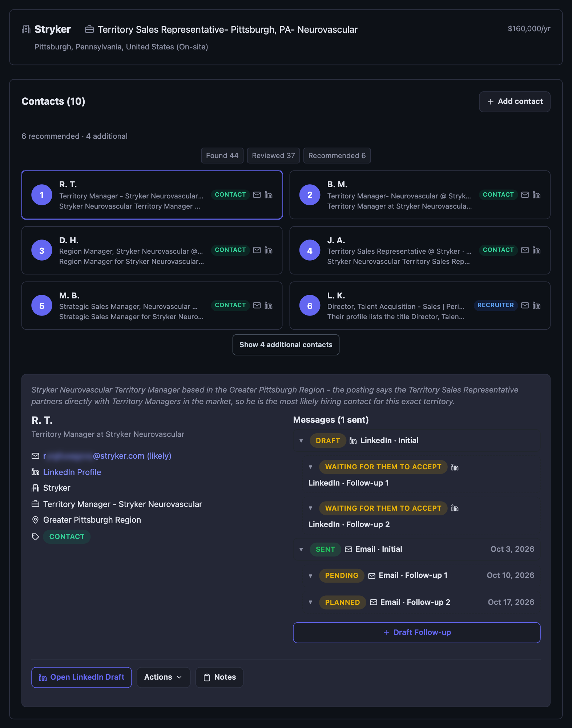The height and width of the screenshot is (728, 572).
Task: Open LinkedIn icon on R. T.'s contact card
Action: (269, 195)
